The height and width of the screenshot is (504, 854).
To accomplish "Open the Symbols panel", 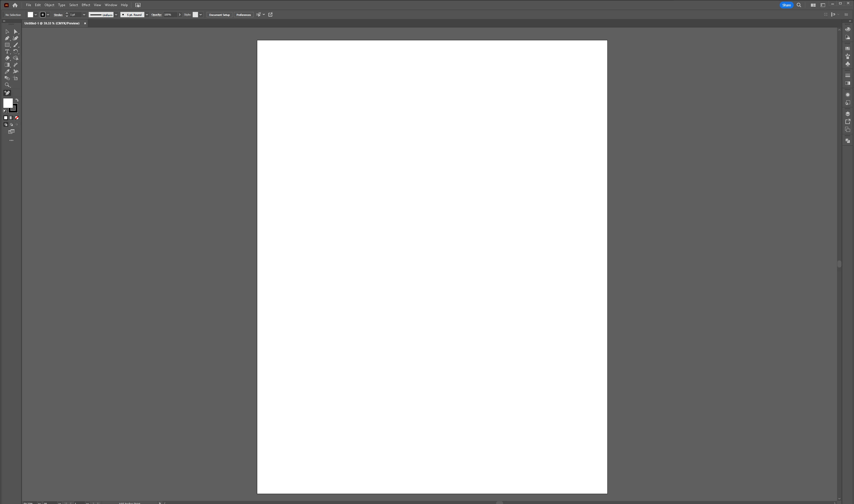I will 848,64.
